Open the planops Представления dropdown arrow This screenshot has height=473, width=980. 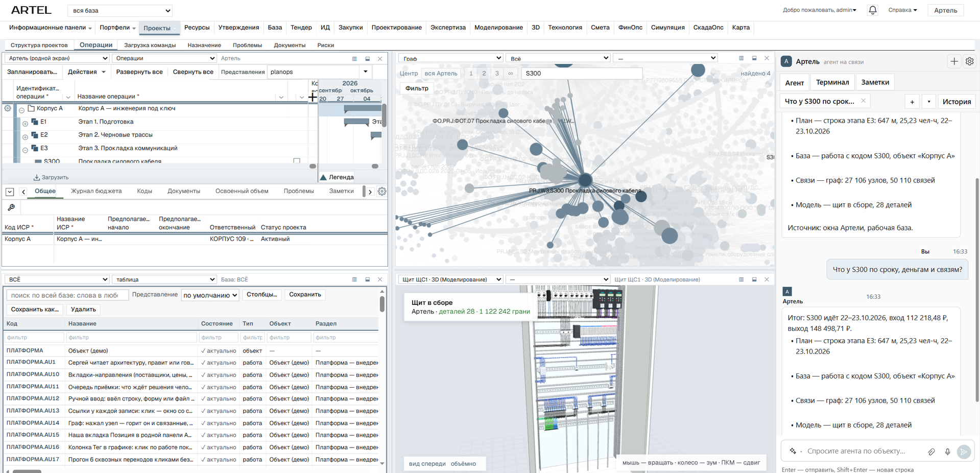366,72
